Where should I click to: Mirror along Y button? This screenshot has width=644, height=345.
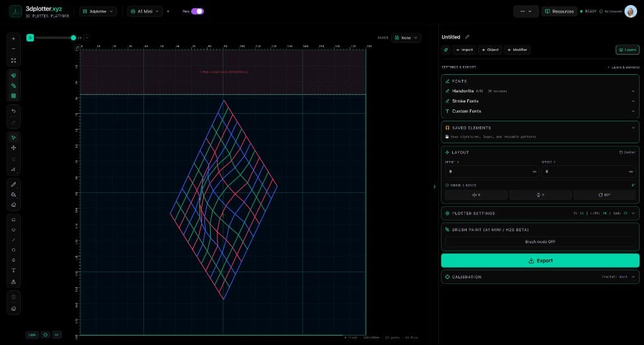(x=540, y=195)
